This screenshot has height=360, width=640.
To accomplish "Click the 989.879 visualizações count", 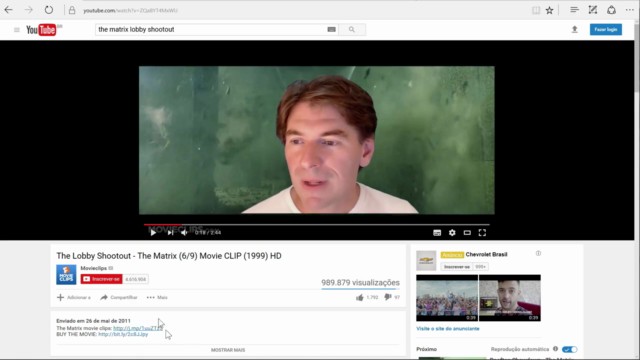I will coord(360,282).
